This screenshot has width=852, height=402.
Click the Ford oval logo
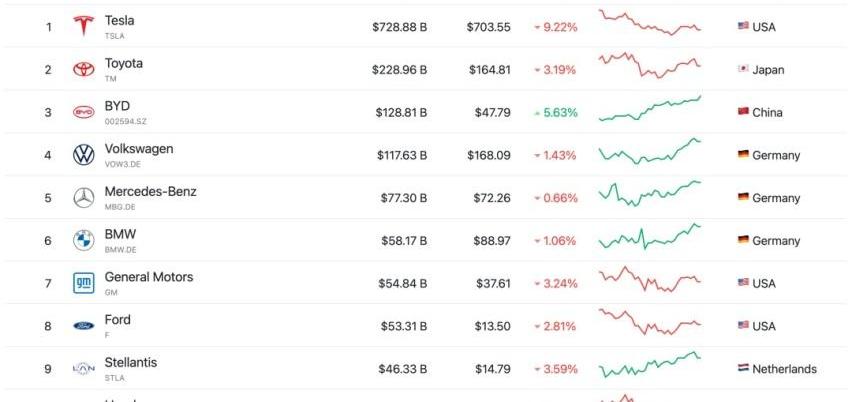click(x=84, y=326)
